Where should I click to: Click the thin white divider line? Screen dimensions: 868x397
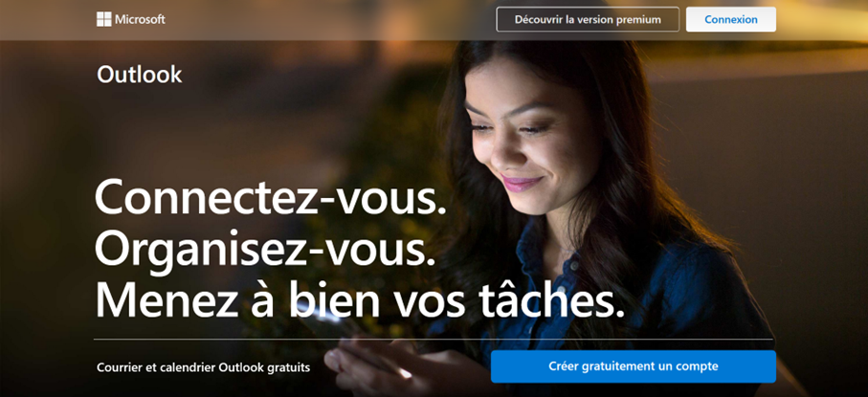click(x=434, y=339)
